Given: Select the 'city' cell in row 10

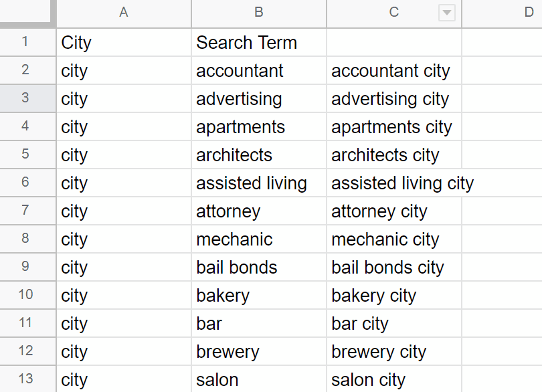Looking at the screenshot, I should 123,296.
